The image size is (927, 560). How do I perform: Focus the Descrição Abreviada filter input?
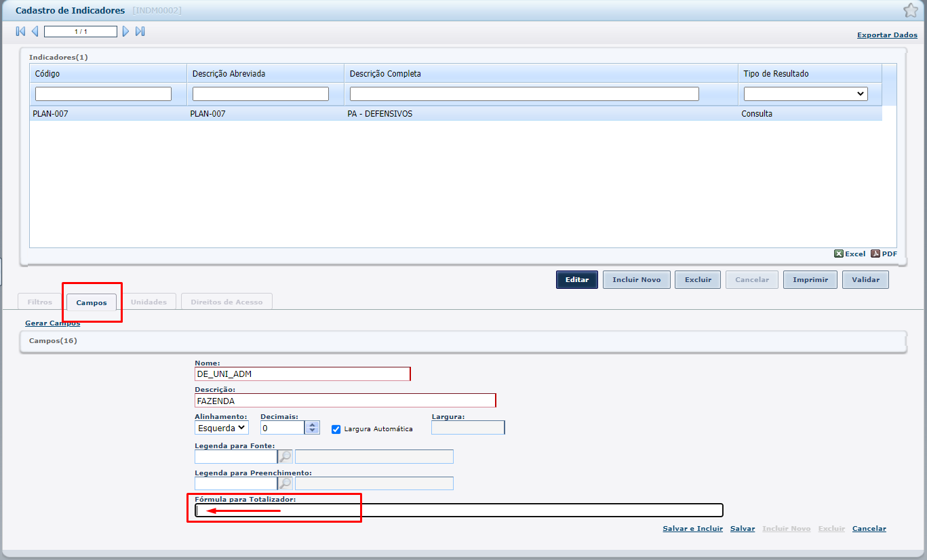pos(260,94)
